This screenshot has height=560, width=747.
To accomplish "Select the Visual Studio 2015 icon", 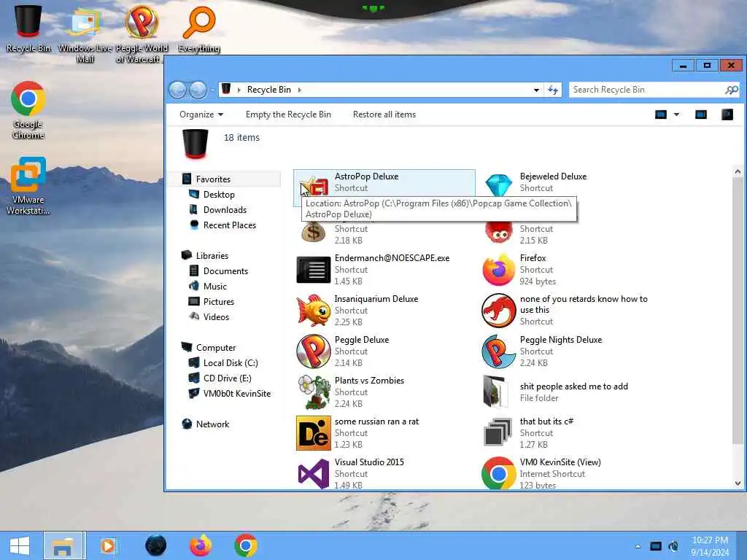I will pos(313,474).
